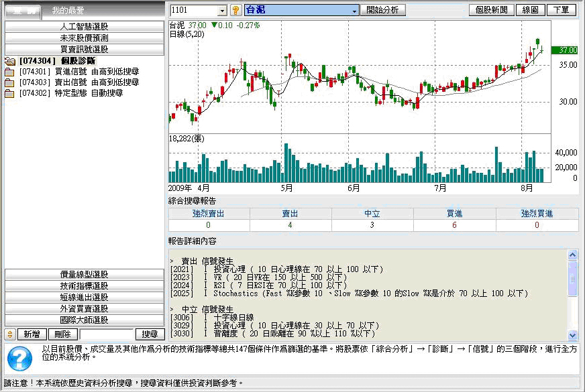Image resolution: width=585 pixels, height=392 pixels.
Task: Select [074304] 個股診斷 tree item
Action: pos(58,61)
